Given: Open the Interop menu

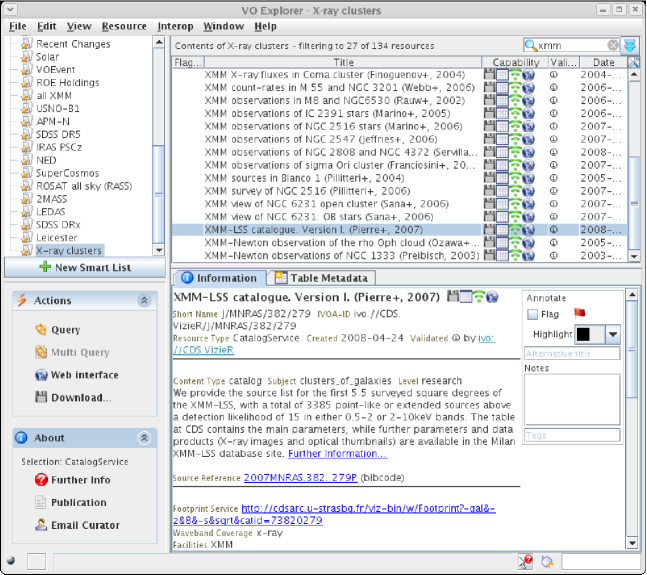Looking at the screenshot, I should pyautogui.click(x=175, y=26).
